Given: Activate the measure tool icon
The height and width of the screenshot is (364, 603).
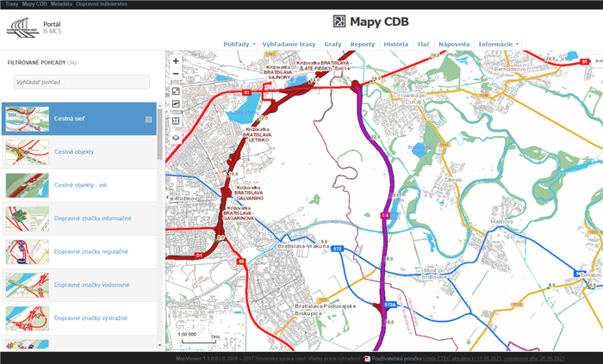Looking at the screenshot, I should [176, 105].
